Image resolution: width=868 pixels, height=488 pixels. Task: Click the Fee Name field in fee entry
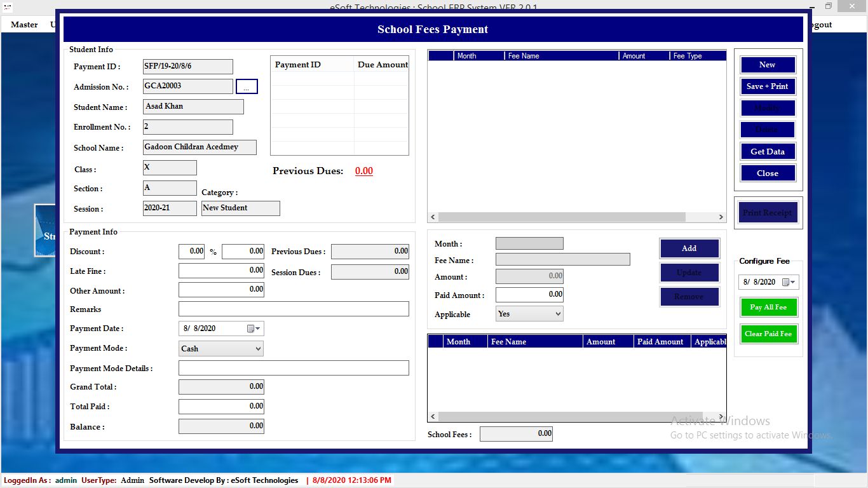click(x=563, y=259)
